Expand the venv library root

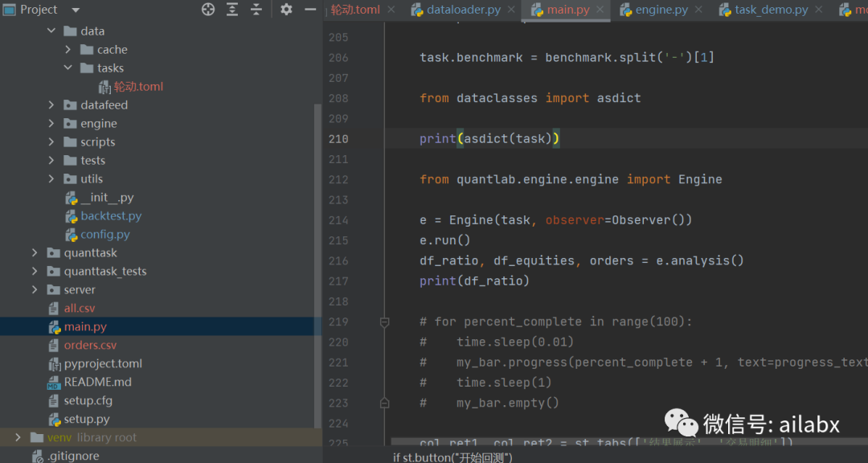[18, 437]
